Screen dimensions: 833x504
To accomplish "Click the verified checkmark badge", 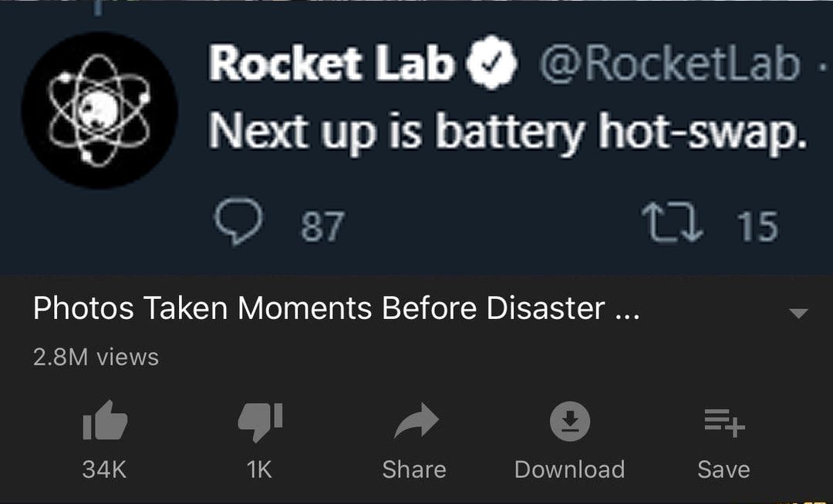I will pyautogui.click(x=494, y=64).
